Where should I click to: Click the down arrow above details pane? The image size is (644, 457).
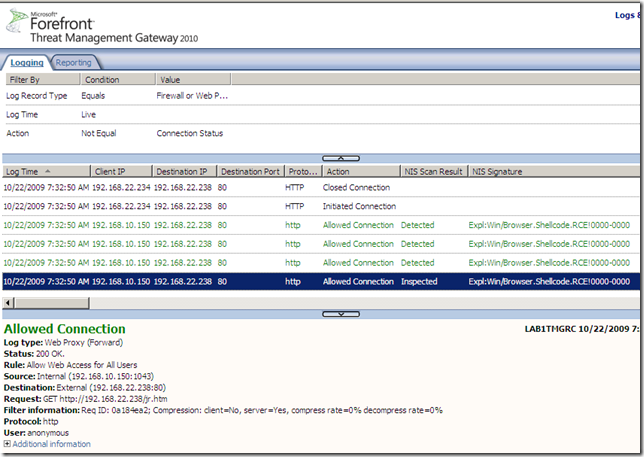click(x=340, y=313)
